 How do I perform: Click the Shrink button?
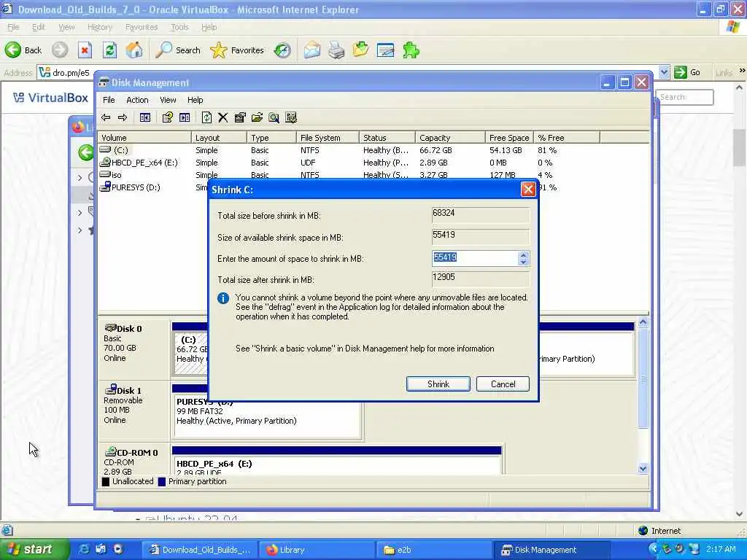point(438,384)
